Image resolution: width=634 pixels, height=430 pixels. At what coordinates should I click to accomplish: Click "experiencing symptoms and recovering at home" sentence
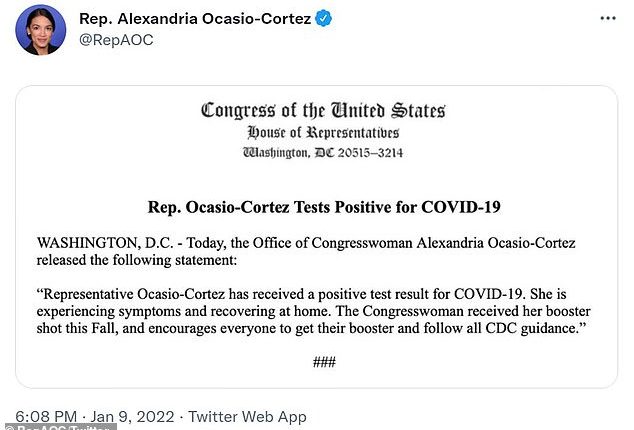click(x=184, y=311)
